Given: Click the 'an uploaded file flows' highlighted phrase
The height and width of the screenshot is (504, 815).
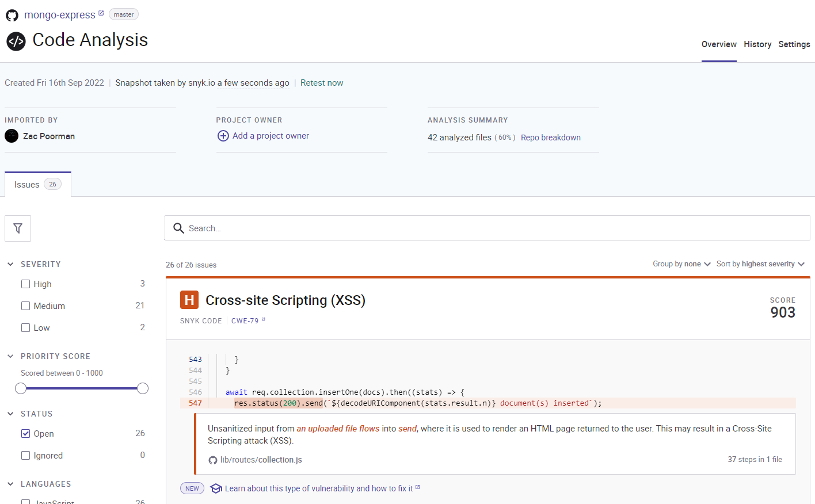Looking at the screenshot, I should click(338, 429).
